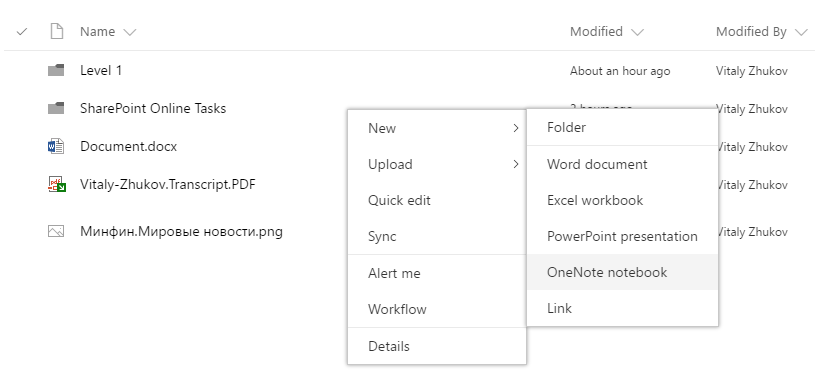
Task: Click the file type column header icon
Action: pyautogui.click(x=56, y=32)
